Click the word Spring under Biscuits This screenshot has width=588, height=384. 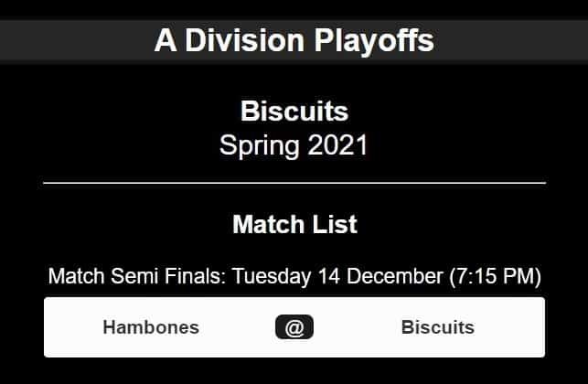coord(259,146)
